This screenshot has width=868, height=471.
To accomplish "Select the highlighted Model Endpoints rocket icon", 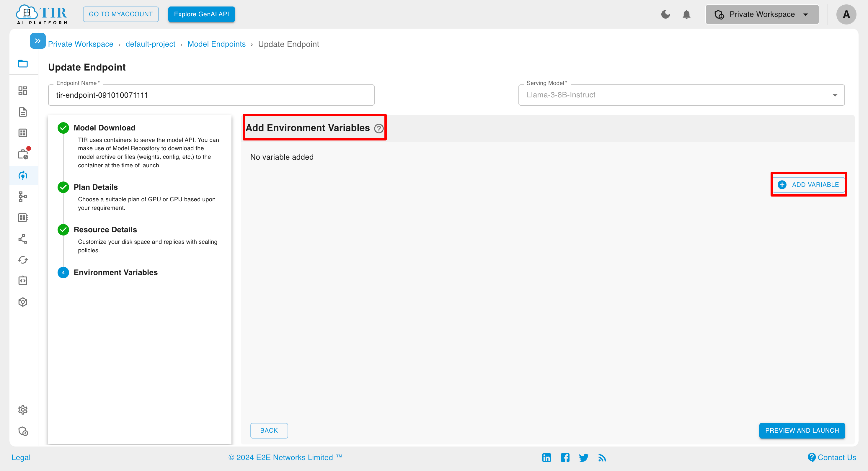I will click(x=23, y=175).
